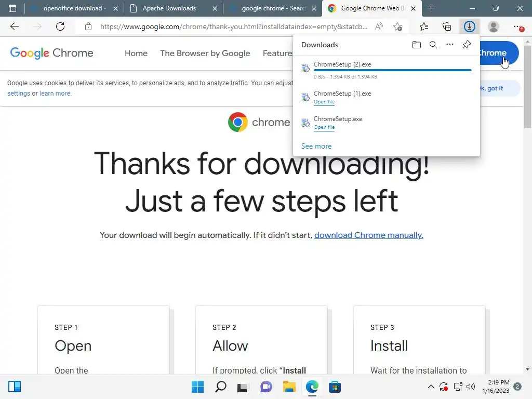
Task: Open the Home nav item
Action: click(136, 54)
